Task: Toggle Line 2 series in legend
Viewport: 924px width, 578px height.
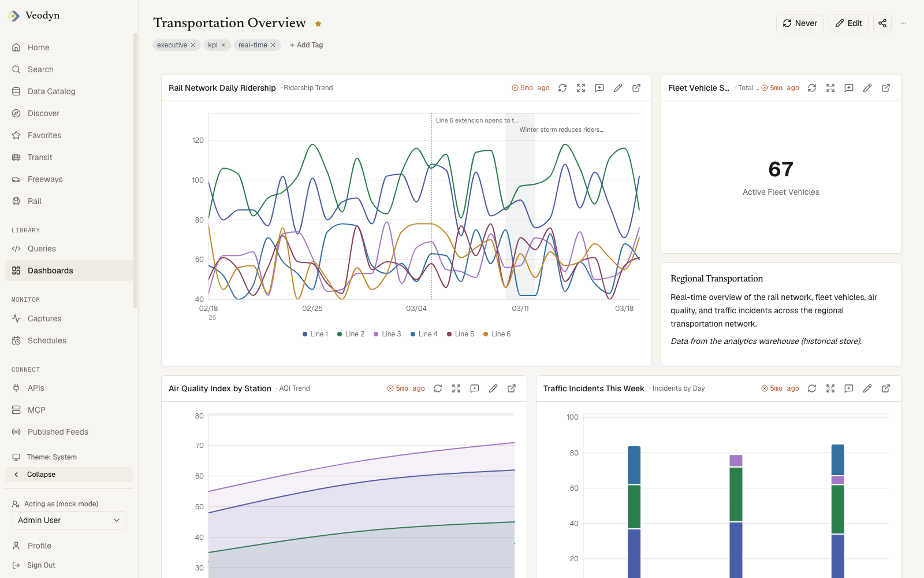Action: pos(351,334)
